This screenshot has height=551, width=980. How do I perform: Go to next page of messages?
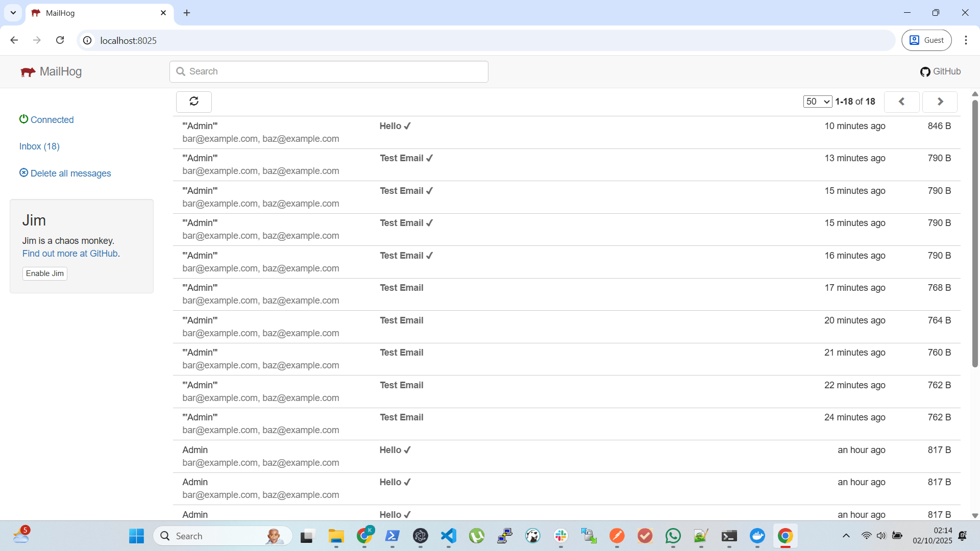940,102
